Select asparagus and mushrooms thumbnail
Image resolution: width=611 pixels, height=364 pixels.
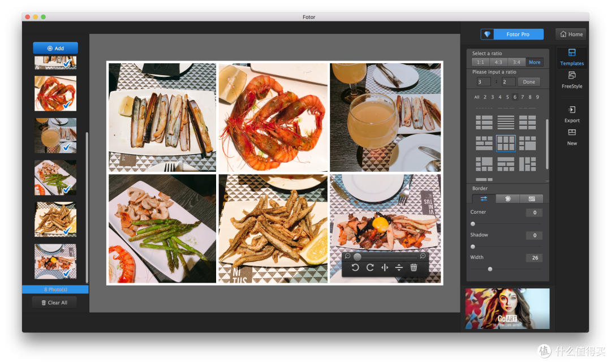[x=55, y=177]
